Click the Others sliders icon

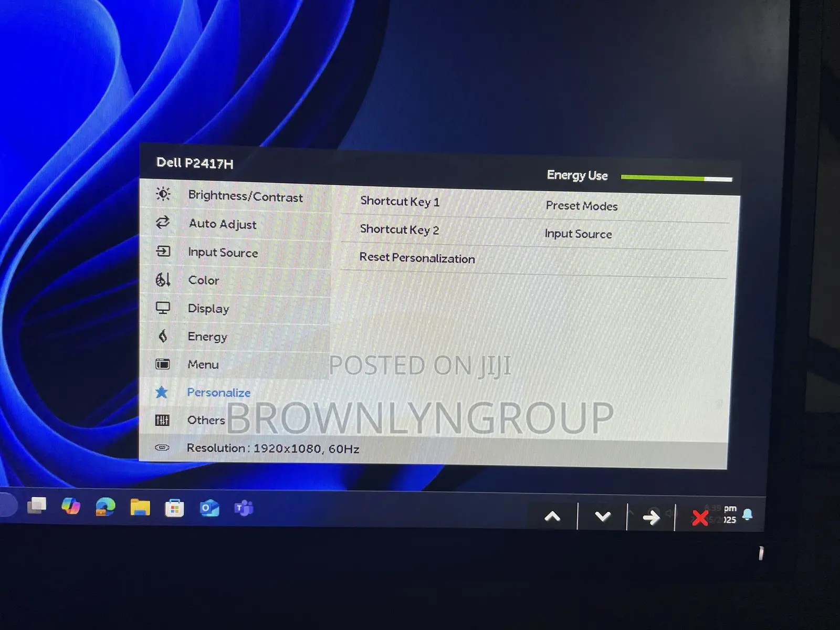tap(162, 420)
